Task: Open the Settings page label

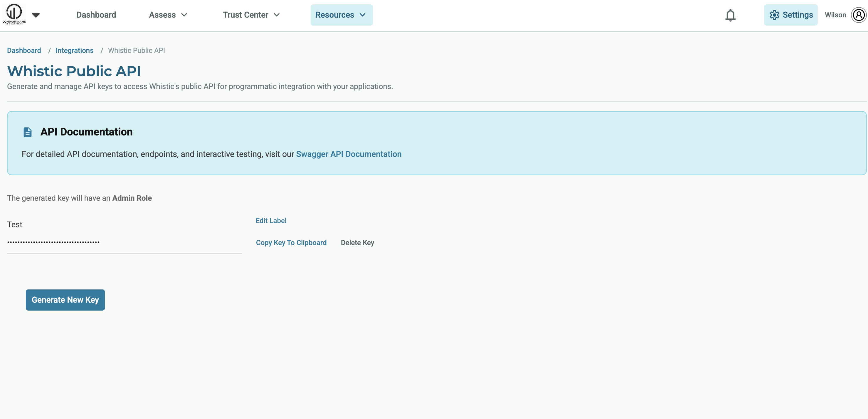Action: point(798,15)
